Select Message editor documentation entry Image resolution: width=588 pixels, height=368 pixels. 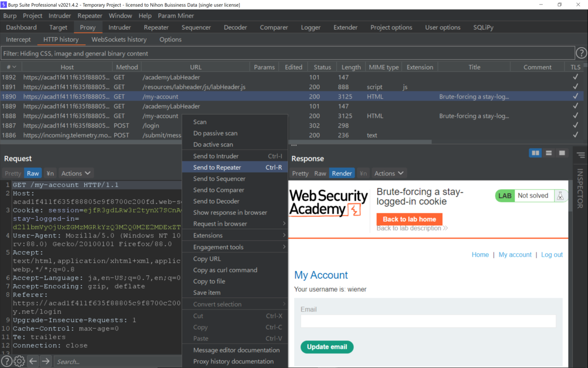pos(234,350)
